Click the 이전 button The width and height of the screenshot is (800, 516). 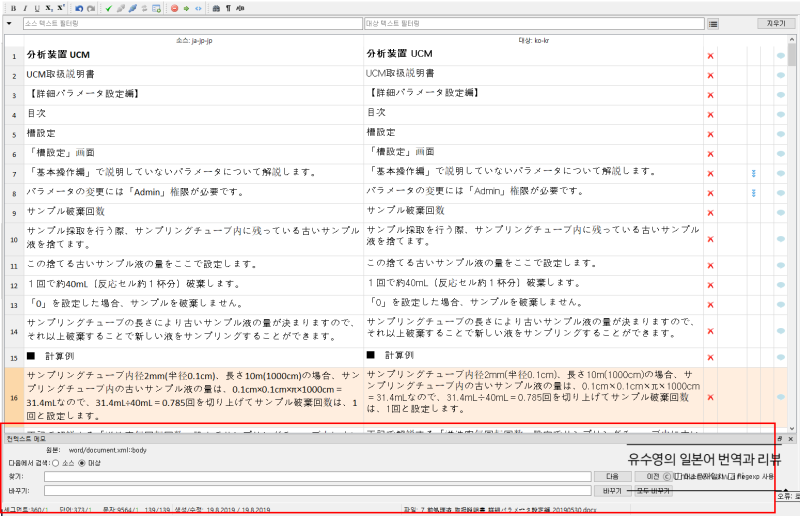click(653, 476)
